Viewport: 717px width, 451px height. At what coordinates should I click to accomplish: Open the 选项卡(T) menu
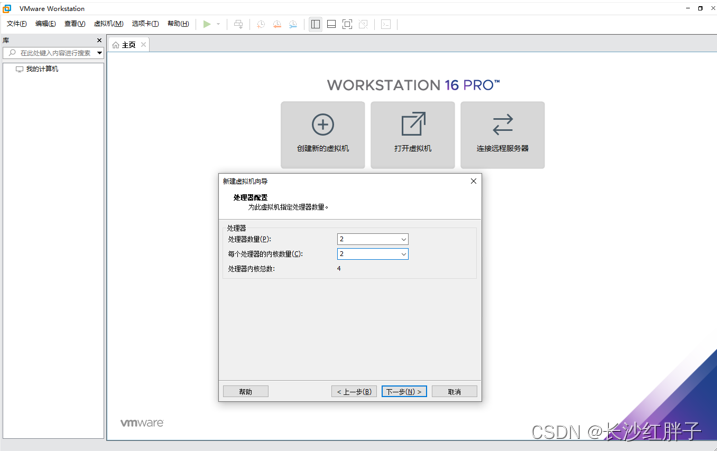[x=145, y=24]
